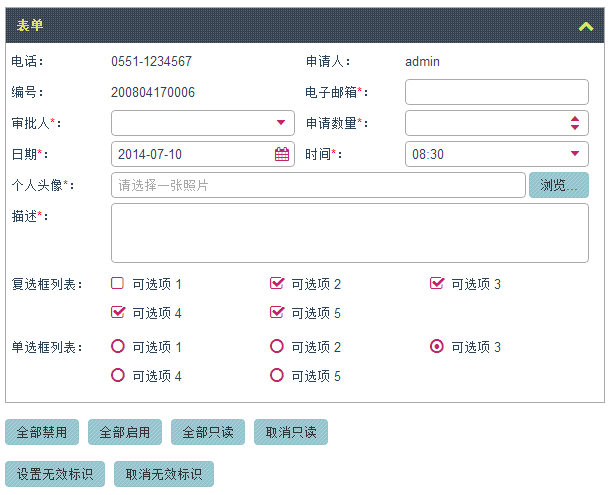Click the 全部禁用 button
Image resolution: width=611 pixels, height=495 pixels.
[x=42, y=432]
